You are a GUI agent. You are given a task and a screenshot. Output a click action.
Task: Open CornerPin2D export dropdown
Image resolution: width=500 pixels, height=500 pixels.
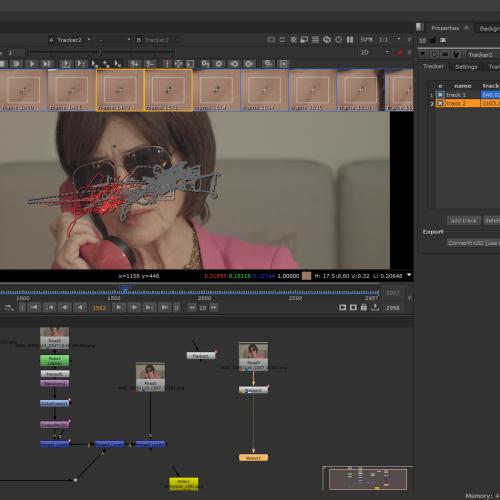point(473,243)
